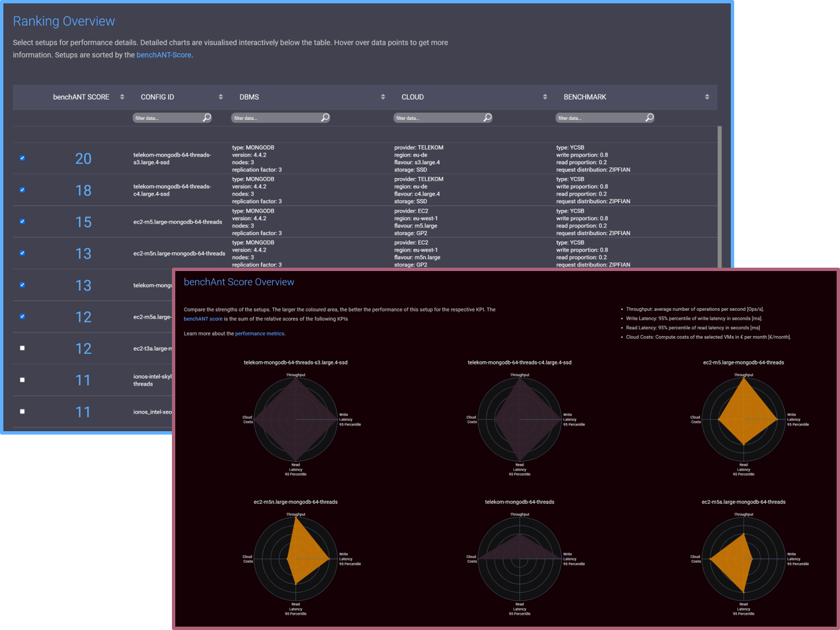Click the sort icon on the CLOUD column

(x=545, y=96)
